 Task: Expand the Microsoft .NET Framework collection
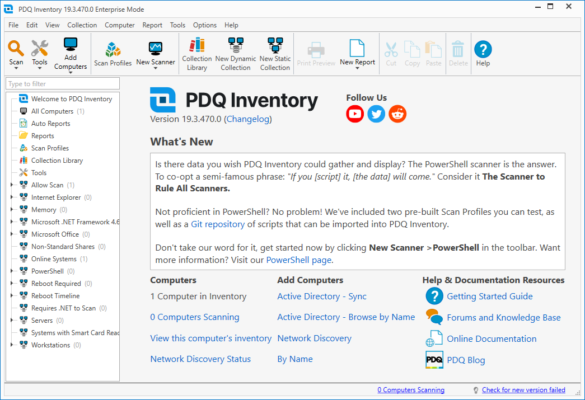pos(12,222)
